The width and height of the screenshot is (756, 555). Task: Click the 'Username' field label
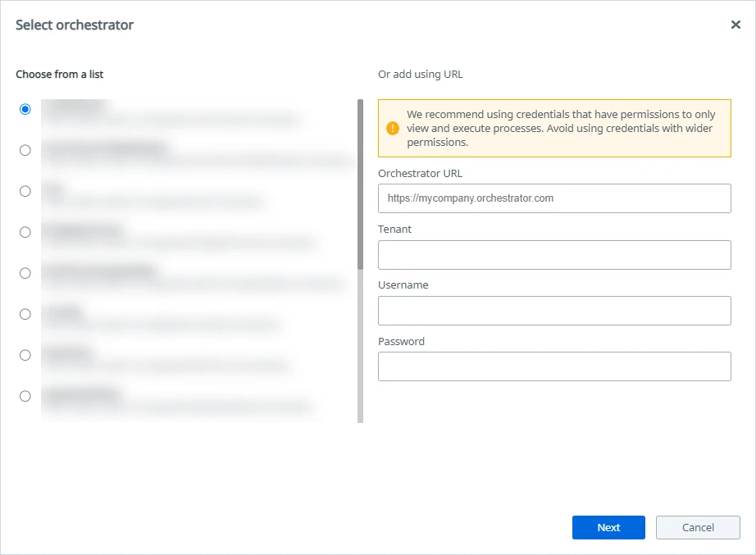point(403,285)
